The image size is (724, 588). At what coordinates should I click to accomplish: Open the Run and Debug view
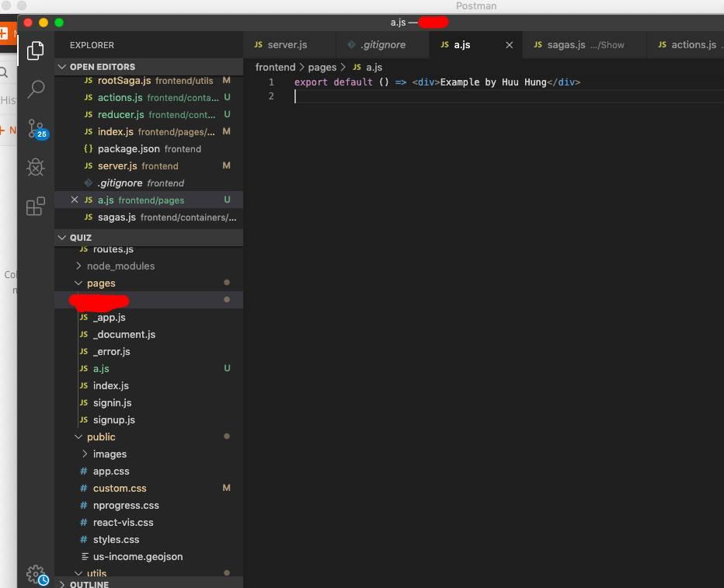point(36,167)
